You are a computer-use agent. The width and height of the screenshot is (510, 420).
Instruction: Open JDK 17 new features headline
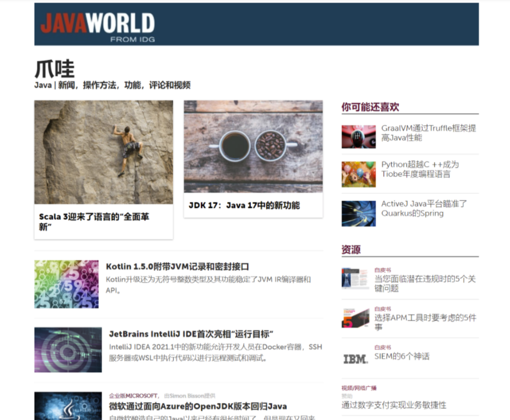point(244,206)
